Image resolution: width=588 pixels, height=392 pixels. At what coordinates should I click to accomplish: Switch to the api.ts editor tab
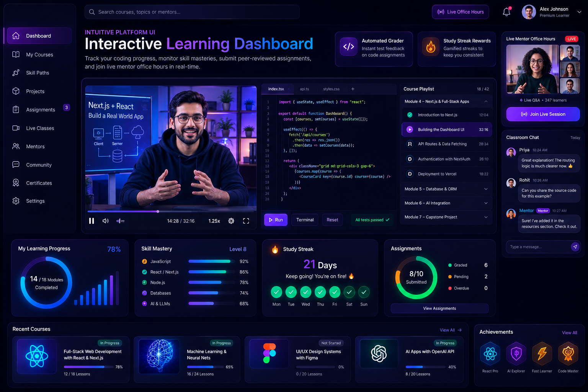(x=304, y=89)
